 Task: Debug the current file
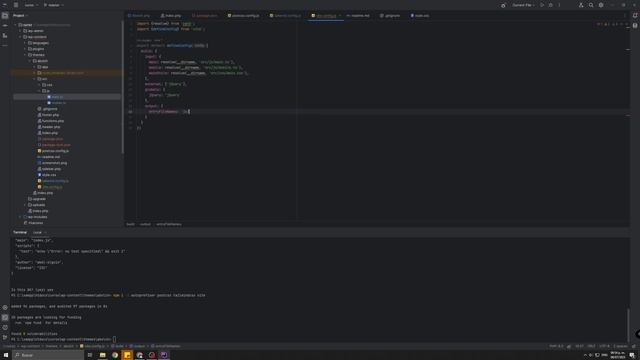[551, 5]
